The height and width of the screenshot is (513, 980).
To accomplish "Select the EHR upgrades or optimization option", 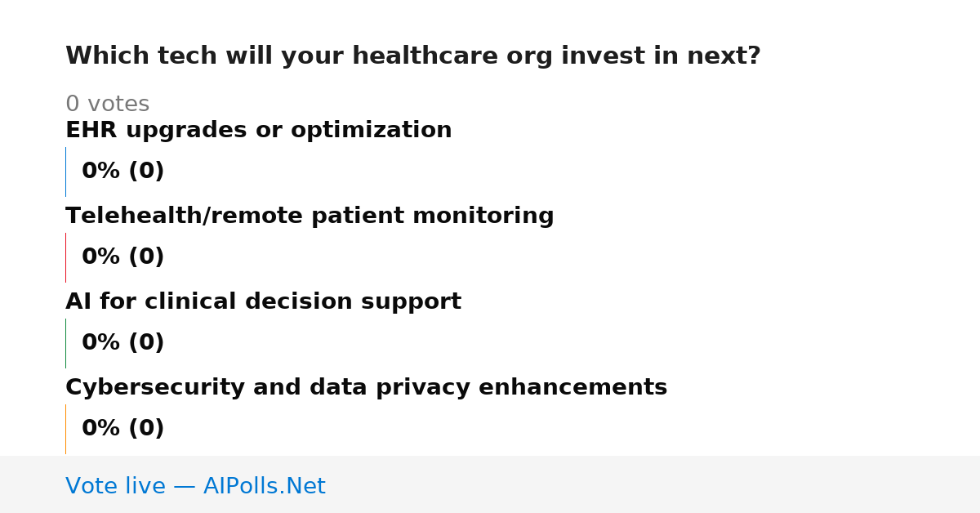I will coord(258,131).
